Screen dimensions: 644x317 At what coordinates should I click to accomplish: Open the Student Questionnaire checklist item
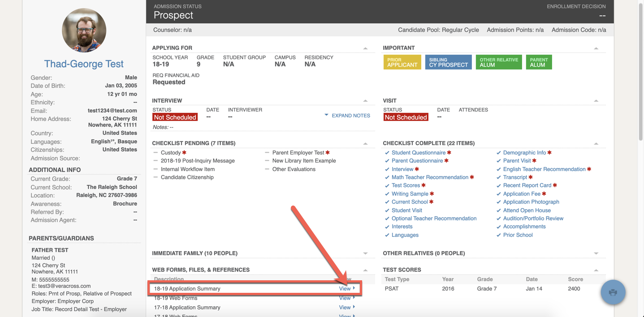418,153
